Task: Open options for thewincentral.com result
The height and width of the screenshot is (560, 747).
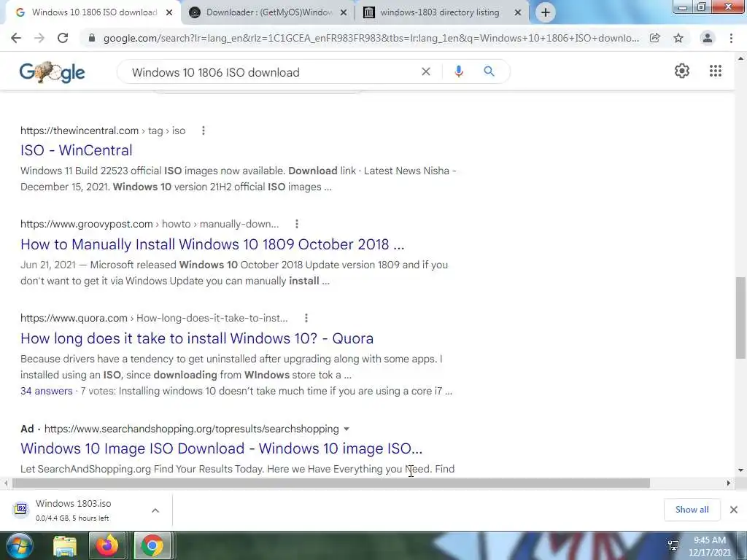Action: pyautogui.click(x=204, y=131)
